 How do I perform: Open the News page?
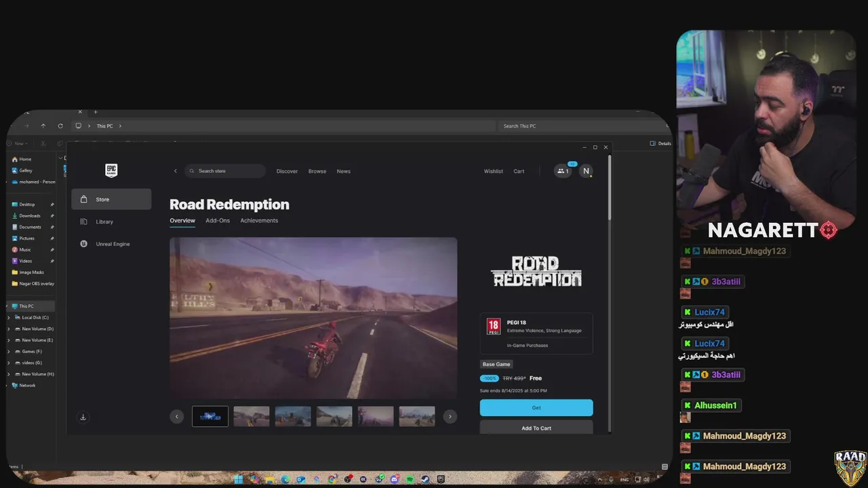[x=344, y=171]
